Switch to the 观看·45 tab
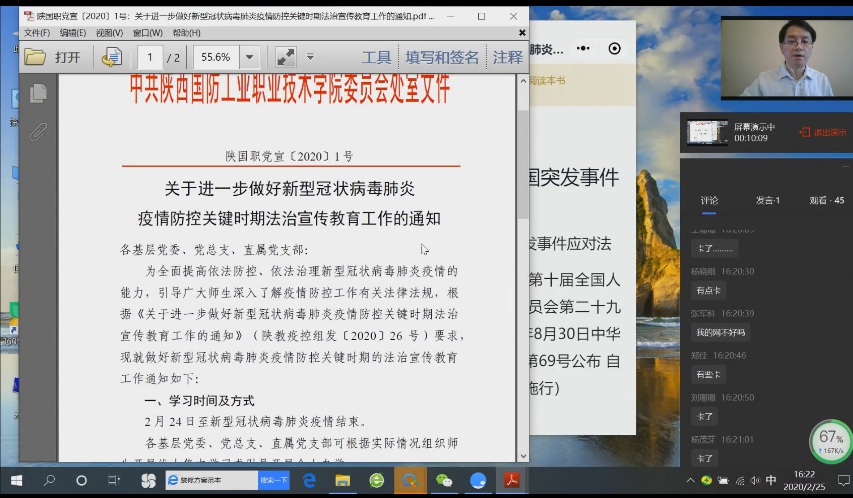This screenshot has width=853, height=498. click(x=826, y=201)
